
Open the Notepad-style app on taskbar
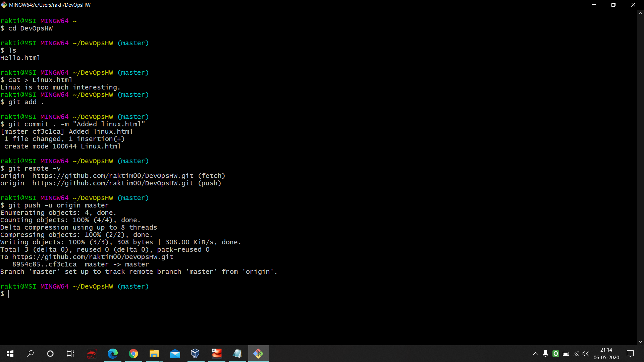coord(237,353)
